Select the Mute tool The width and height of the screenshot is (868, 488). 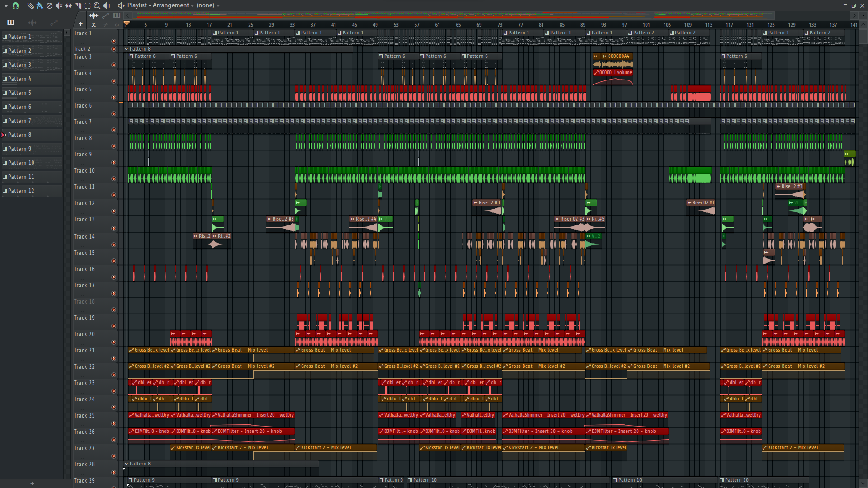point(59,5)
